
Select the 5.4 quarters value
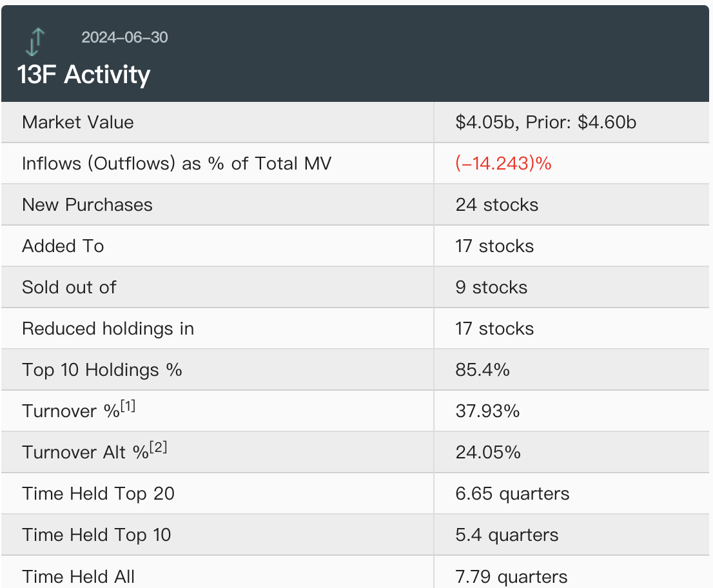[x=507, y=535]
